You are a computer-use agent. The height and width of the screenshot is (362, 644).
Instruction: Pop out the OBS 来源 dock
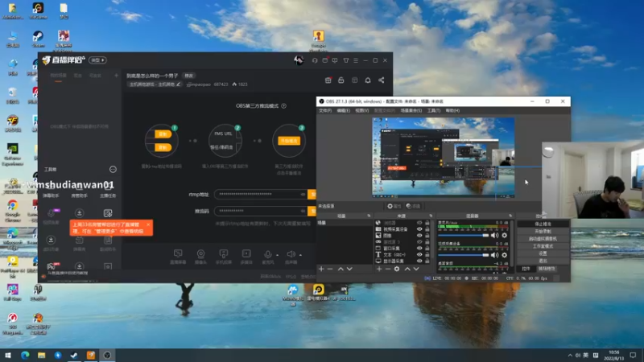[431, 216]
